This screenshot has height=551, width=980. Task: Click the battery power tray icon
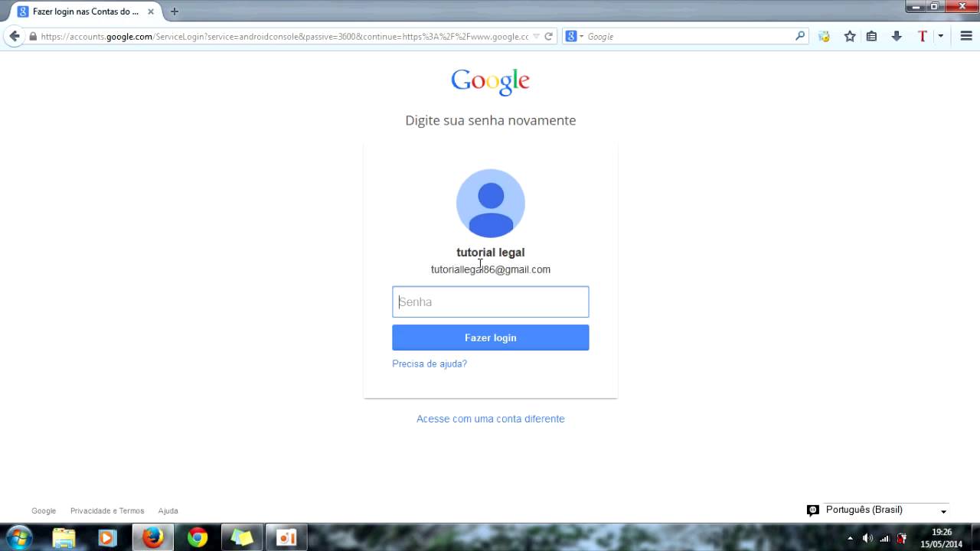pos(902,538)
